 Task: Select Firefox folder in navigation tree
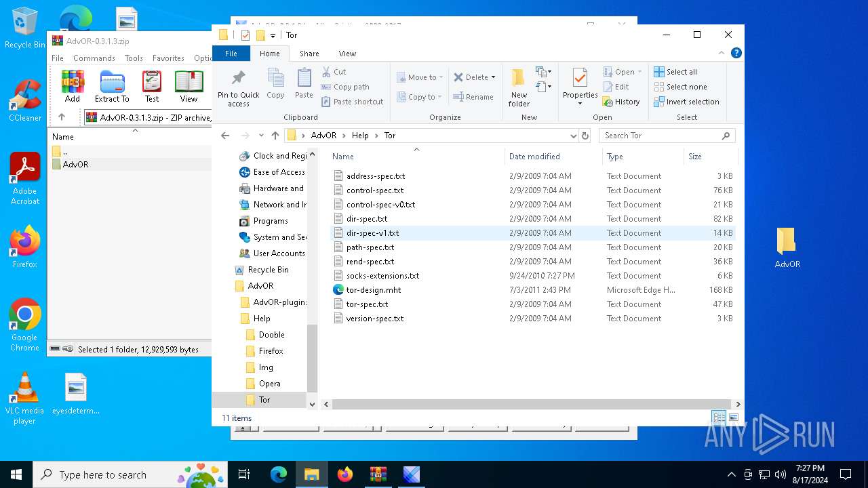271,351
